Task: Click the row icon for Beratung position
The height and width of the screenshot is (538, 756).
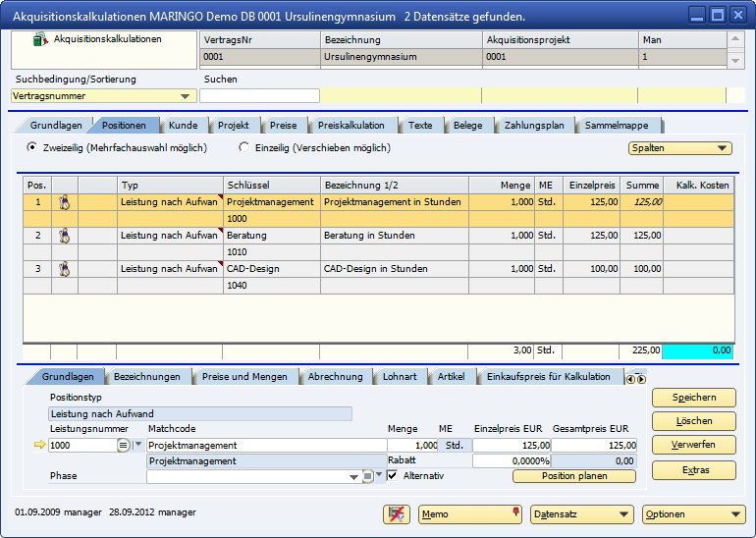Action: [64, 236]
